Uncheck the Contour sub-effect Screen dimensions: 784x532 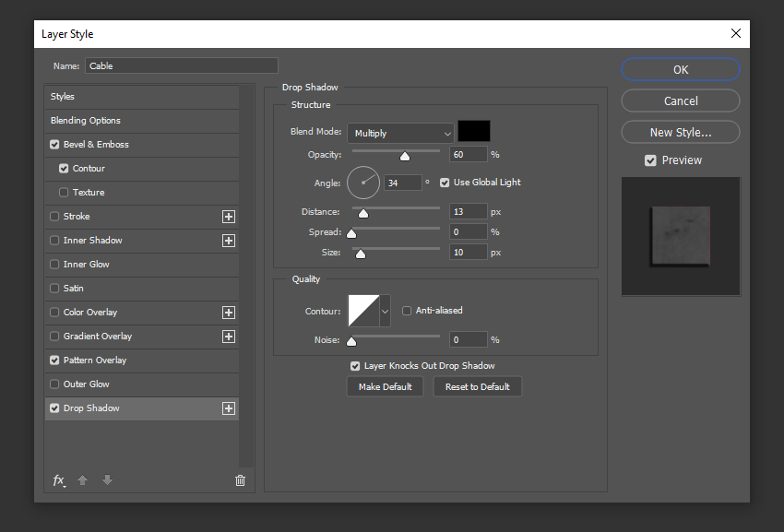click(64, 169)
